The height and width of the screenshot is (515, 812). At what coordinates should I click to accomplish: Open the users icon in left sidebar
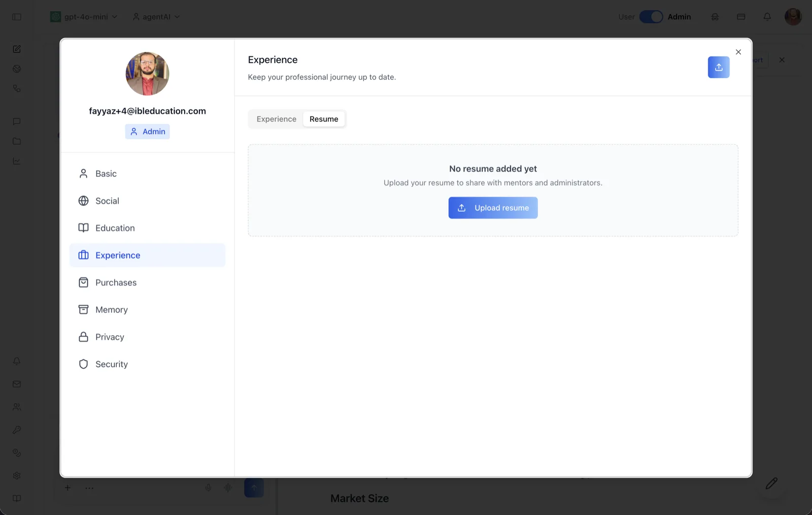coord(17,407)
